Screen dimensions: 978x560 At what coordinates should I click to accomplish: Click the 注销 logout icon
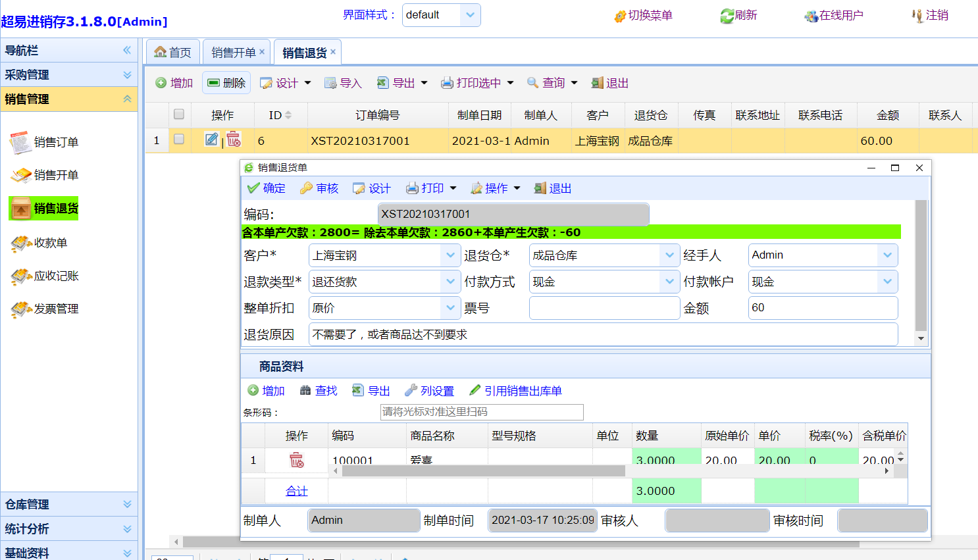click(x=917, y=16)
